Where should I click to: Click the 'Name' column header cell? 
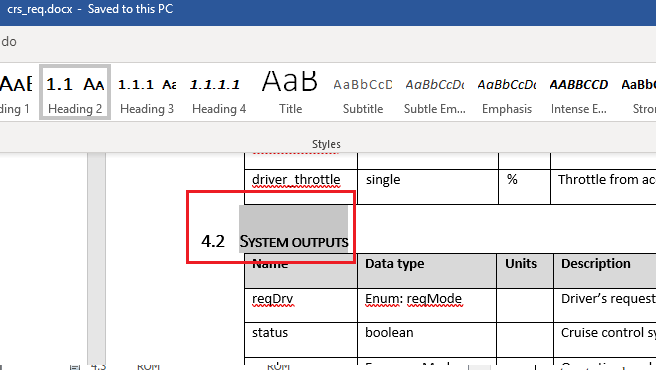pos(301,270)
